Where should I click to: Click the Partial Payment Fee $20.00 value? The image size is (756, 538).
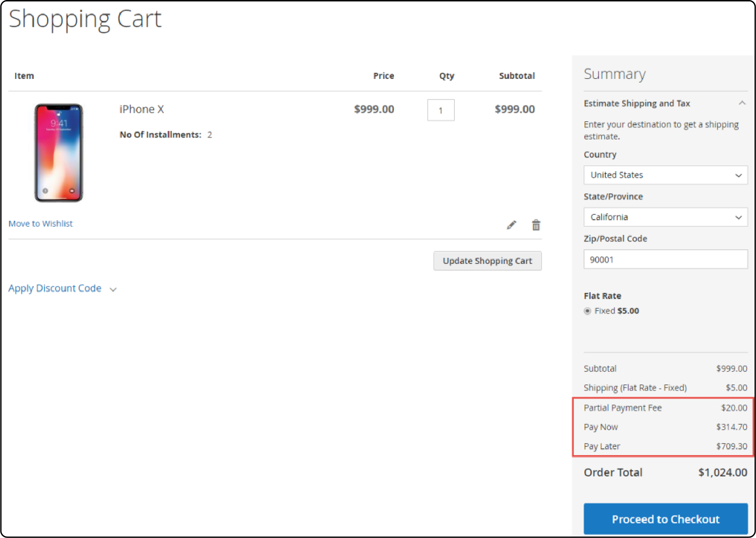coord(734,408)
